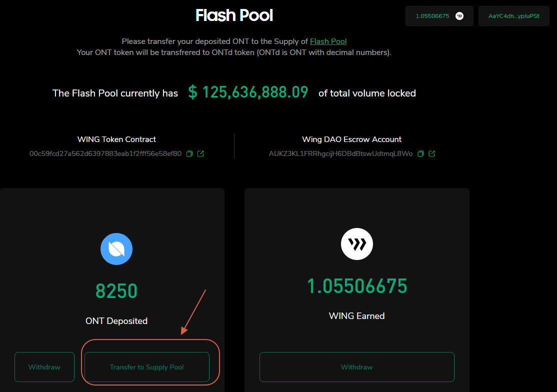Image resolution: width=557 pixels, height=392 pixels.
Task: Click the 1.05506675 WING Earned amount
Action: coord(357,286)
